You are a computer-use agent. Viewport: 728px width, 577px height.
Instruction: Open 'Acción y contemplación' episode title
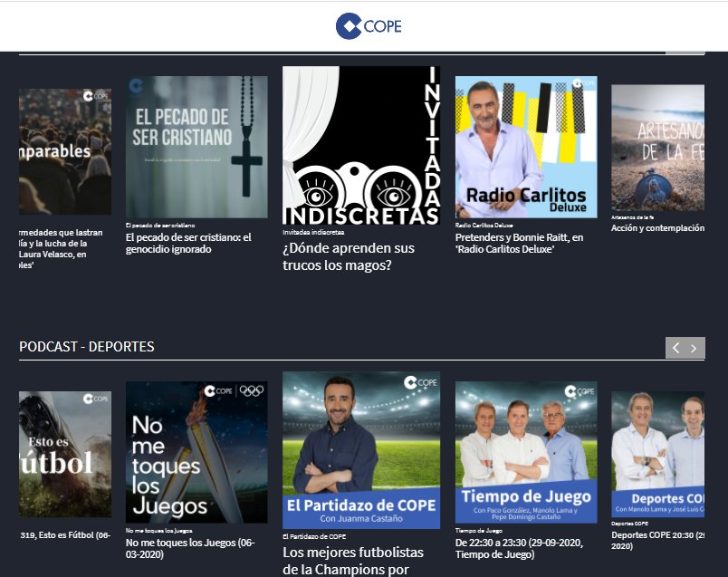point(657,228)
